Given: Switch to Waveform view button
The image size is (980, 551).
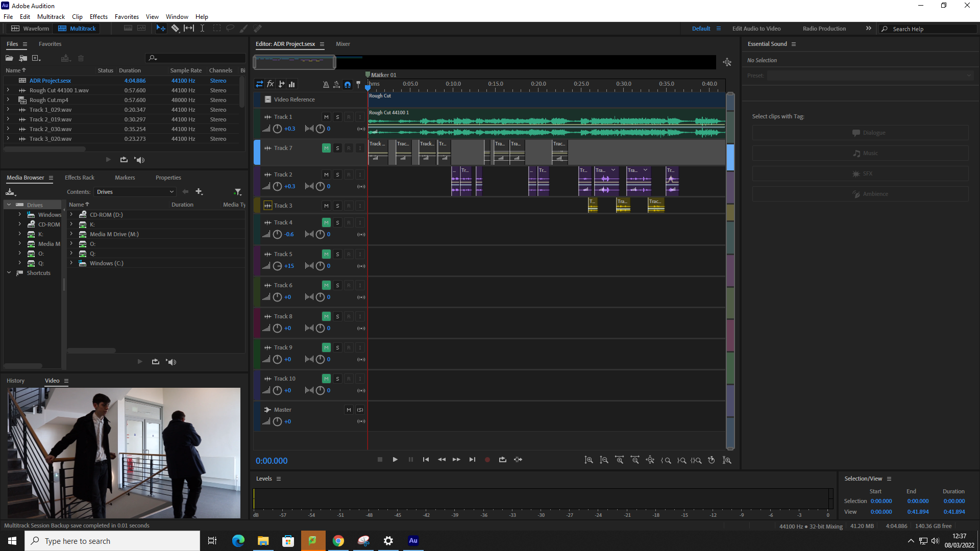Looking at the screenshot, I should tap(30, 29).
